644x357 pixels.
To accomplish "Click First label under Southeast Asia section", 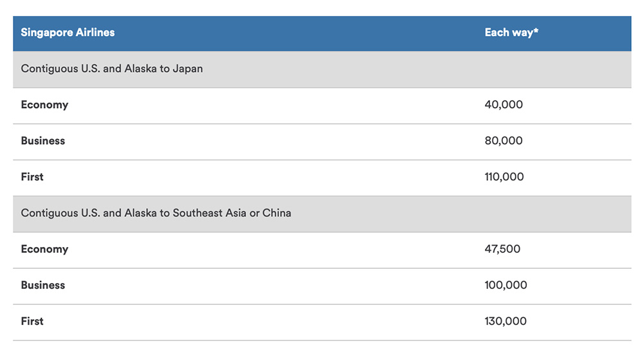I will pyautogui.click(x=32, y=322).
